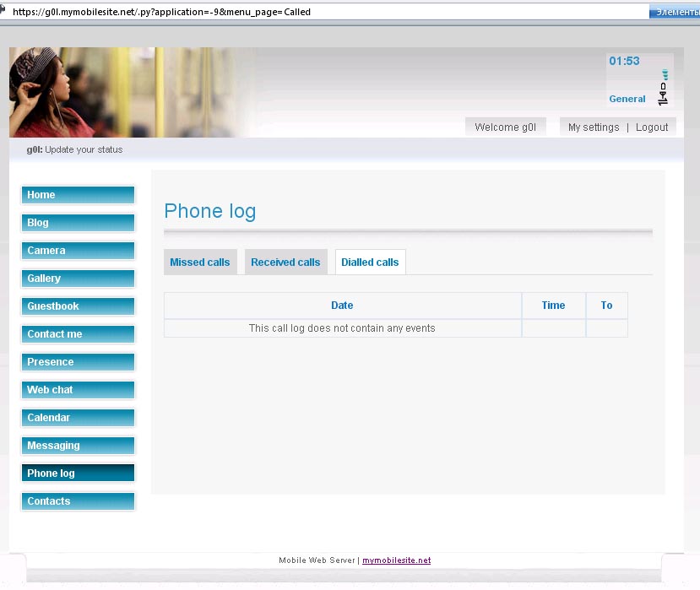This screenshot has width=700, height=590.
Task: Open My settings link
Action: [594, 127]
